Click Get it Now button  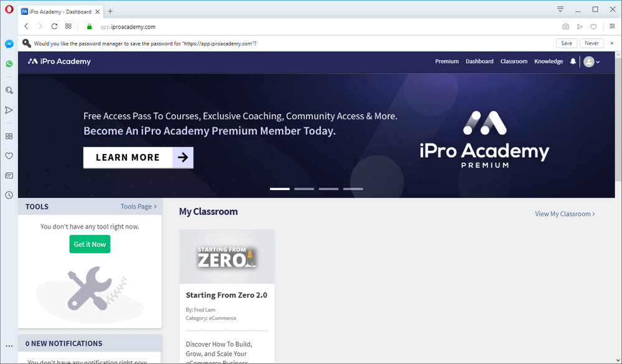coord(90,244)
